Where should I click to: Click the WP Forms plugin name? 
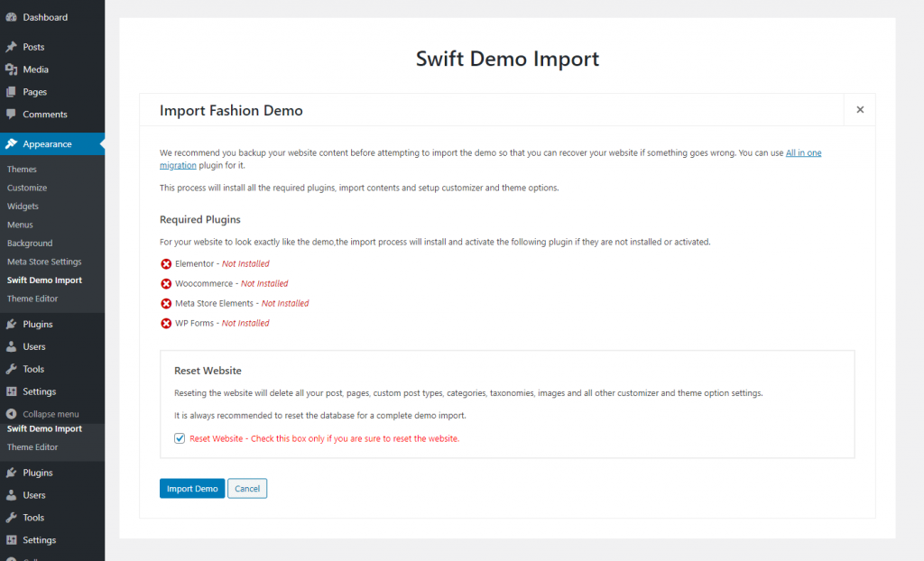tap(195, 324)
